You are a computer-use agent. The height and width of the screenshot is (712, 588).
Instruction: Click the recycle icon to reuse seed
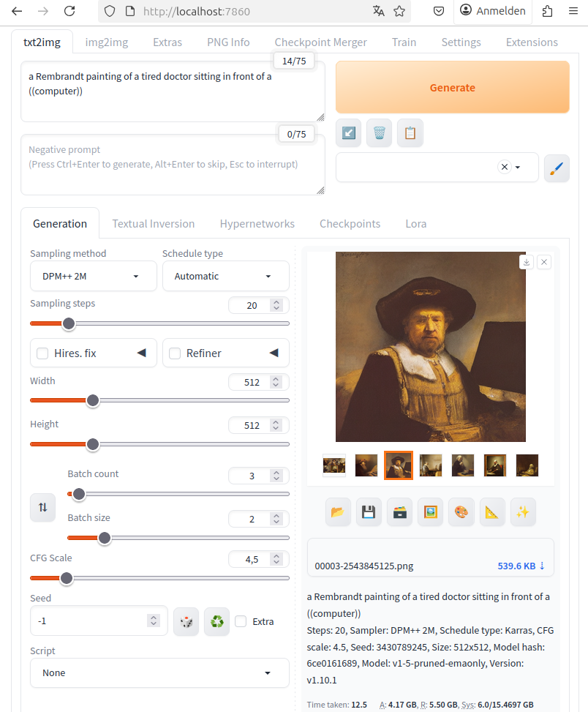pyautogui.click(x=216, y=621)
